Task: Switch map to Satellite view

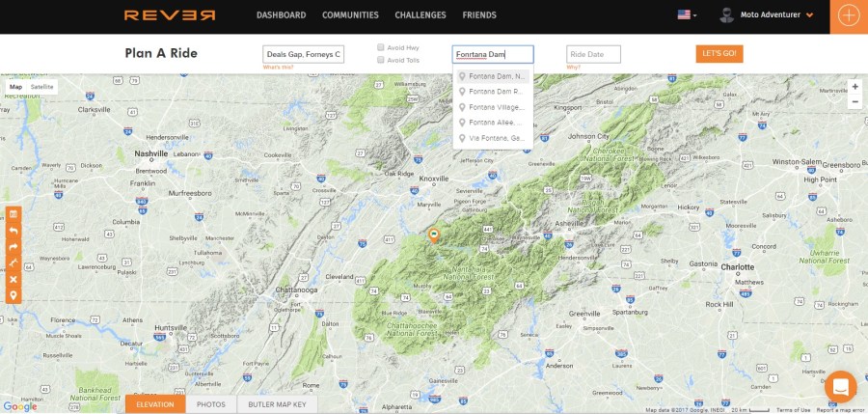Action: pyautogui.click(x=42, y=87)
